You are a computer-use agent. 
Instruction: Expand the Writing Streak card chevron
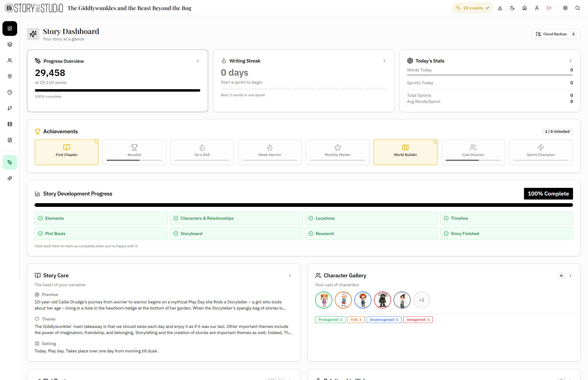pyautogui.click(x=384, y=61)
